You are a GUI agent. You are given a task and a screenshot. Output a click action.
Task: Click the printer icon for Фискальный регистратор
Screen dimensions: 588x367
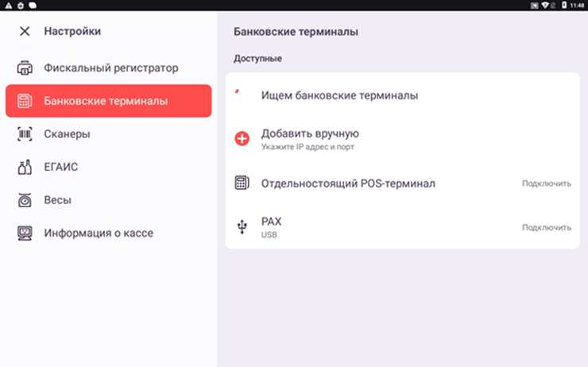pos(25,68)
